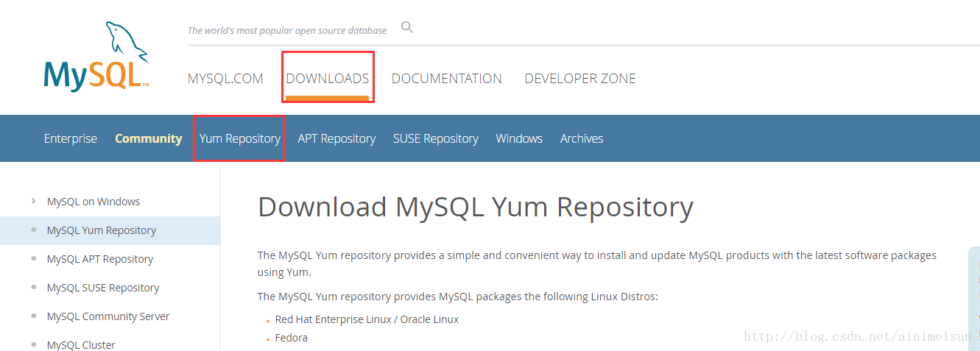Open Archives in the blue bar
Viewport: 980px width, 351px height.
[582, 138]
